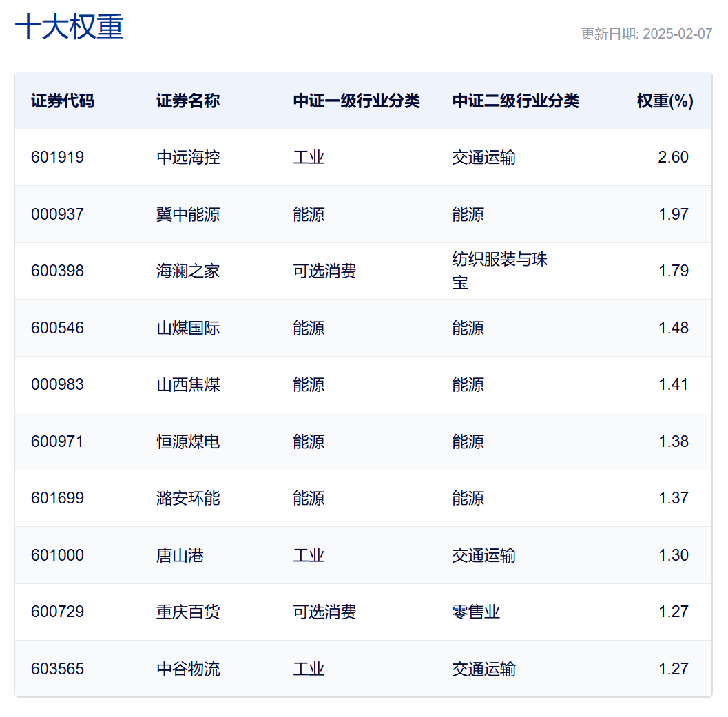The height and width of the screenshot is (717, 728).
Task: Click the 证券名称 column header
Action: pos(187,101)
